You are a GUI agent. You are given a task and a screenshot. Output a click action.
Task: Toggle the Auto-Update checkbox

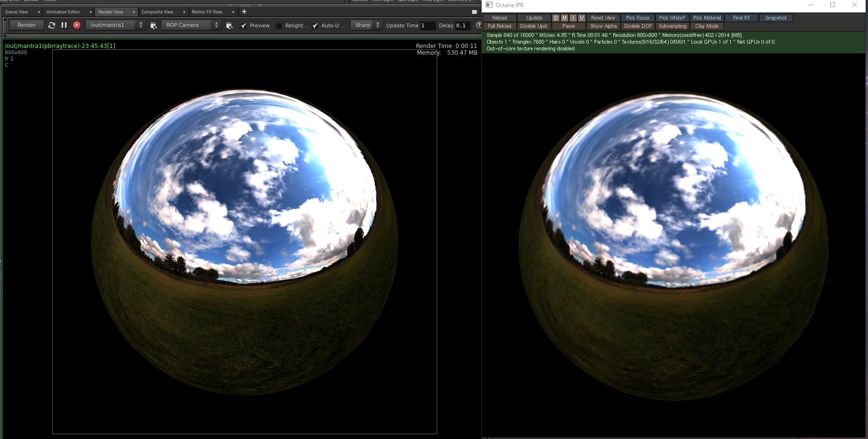point(315,25)
